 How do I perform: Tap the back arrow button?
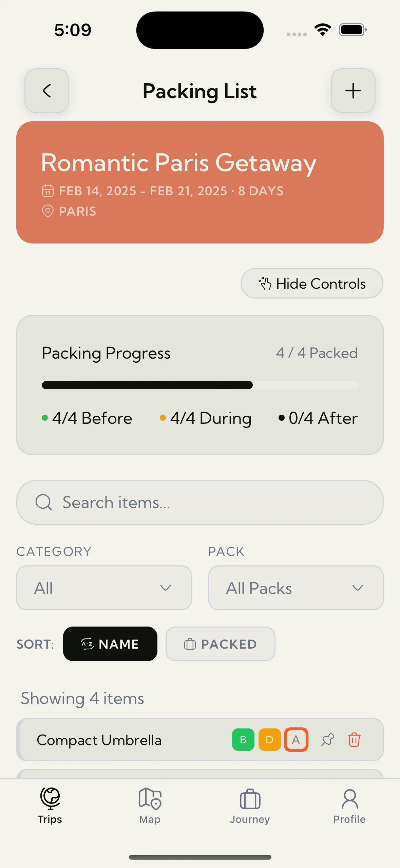tap(47, 91)
